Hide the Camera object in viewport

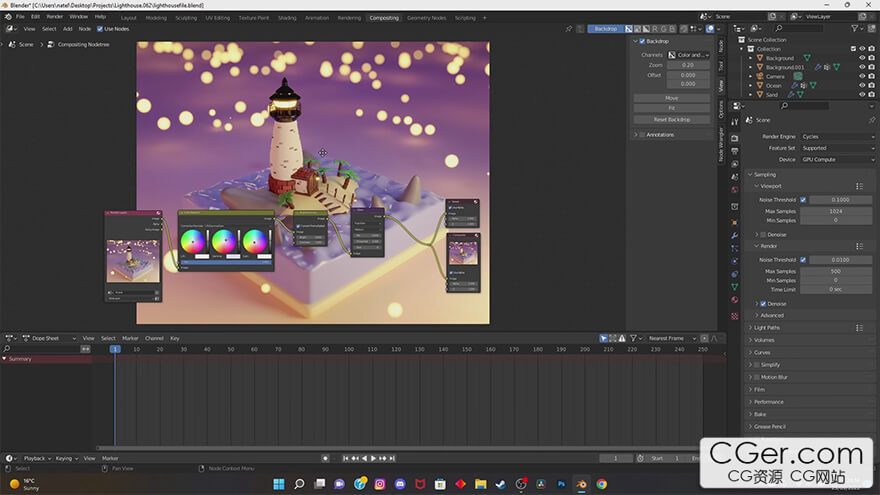point(862,76)
